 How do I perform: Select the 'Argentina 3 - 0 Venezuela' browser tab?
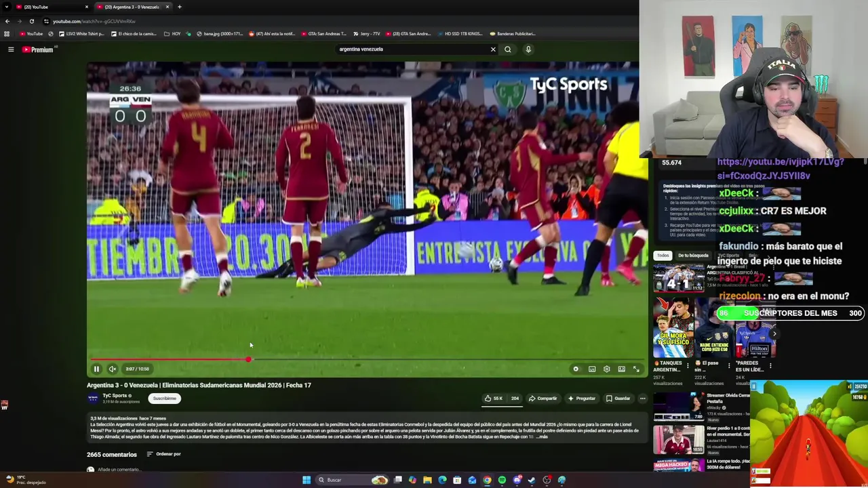click(x=132, y=7)
